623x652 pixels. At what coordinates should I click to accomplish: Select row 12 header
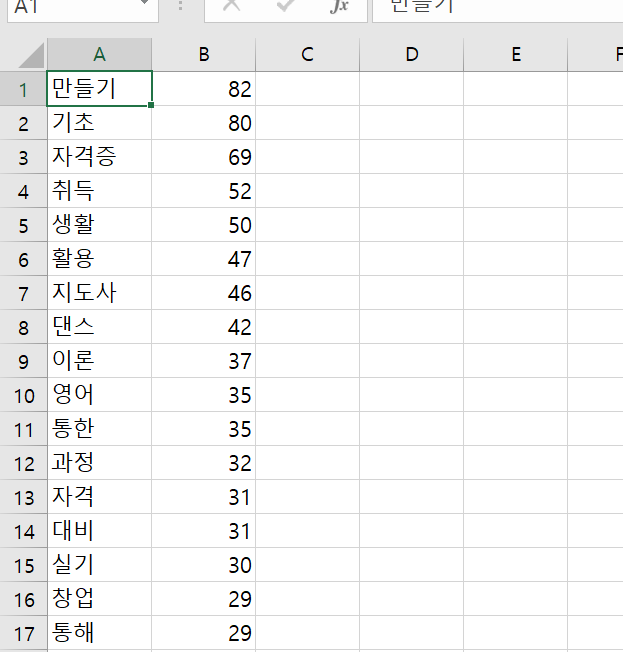pyautogui.click(x=23, y=463)
